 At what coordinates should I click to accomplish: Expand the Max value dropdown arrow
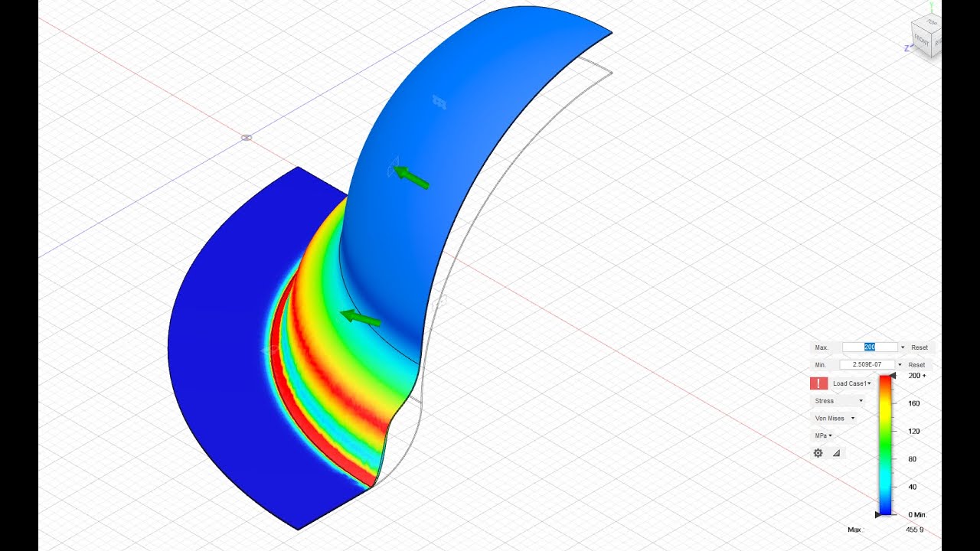(x=903, y=347)
